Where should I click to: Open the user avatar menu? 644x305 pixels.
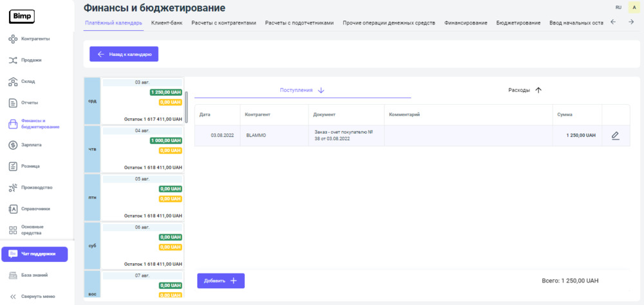tap(633, 7)
